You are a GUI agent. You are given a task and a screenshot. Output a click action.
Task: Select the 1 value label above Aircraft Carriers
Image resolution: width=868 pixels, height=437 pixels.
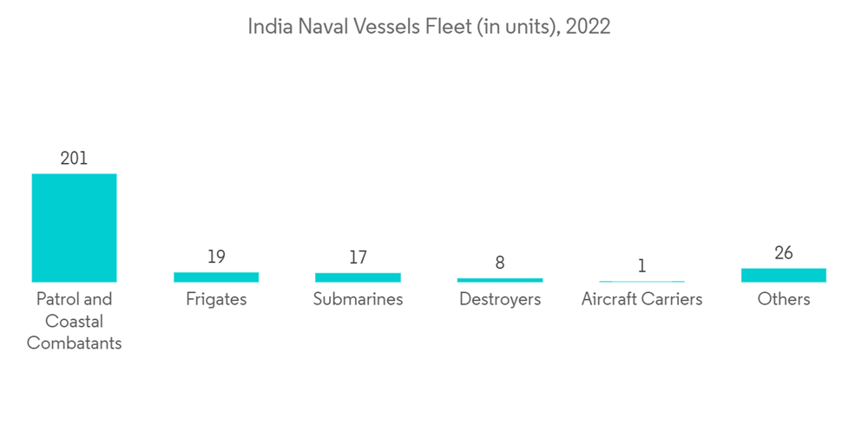pyautogui.click(x=641, y=266)
